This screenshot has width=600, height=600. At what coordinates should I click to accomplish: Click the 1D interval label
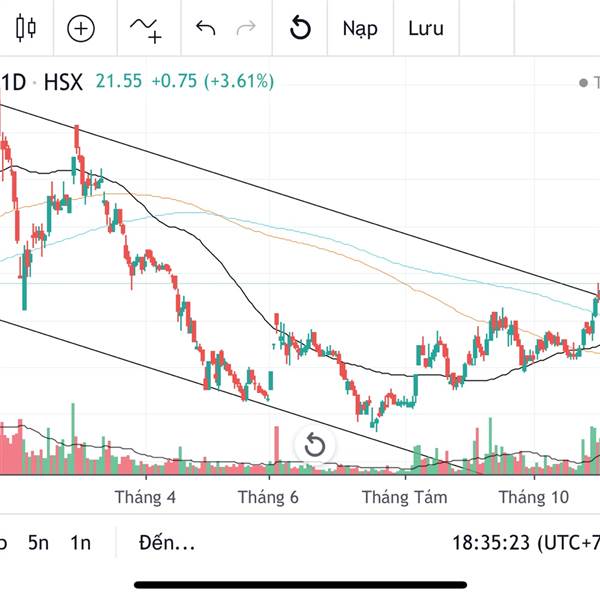tap(13, 82)
